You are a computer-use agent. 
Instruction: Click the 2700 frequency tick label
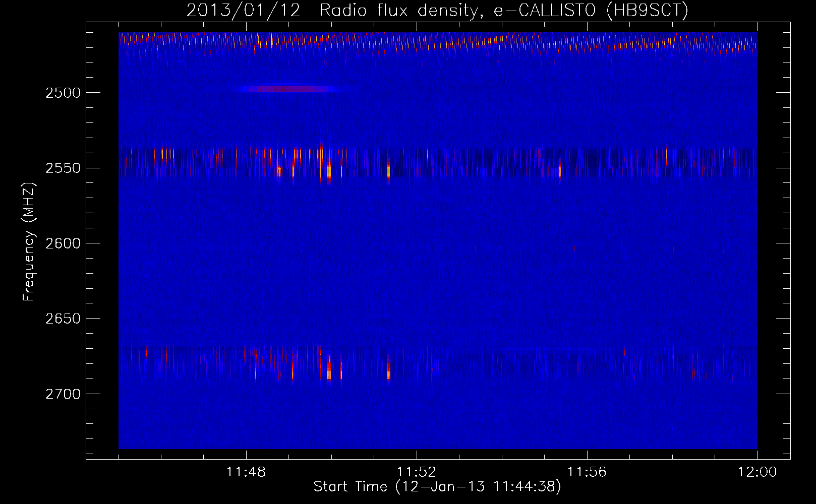(63, 394)
